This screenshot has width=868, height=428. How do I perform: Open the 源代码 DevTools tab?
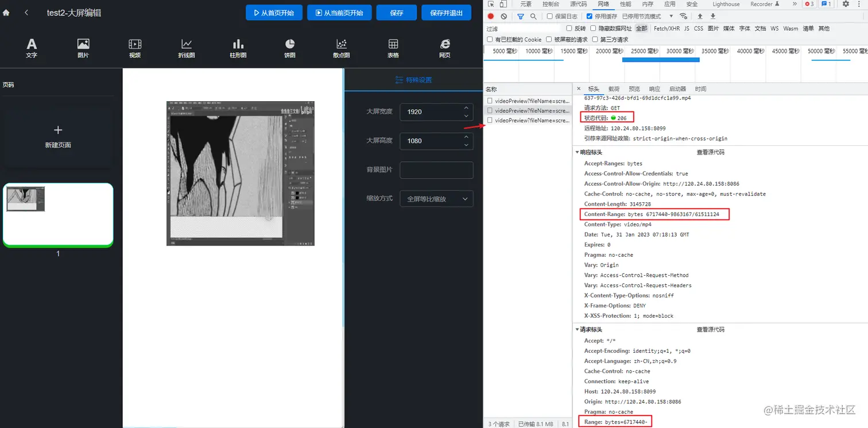pos(578,4)
